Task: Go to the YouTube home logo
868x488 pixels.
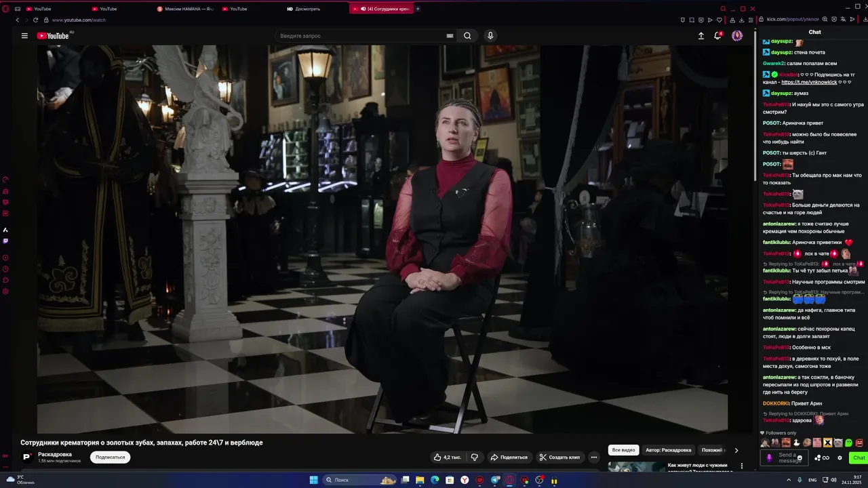Action: [53, 36]
